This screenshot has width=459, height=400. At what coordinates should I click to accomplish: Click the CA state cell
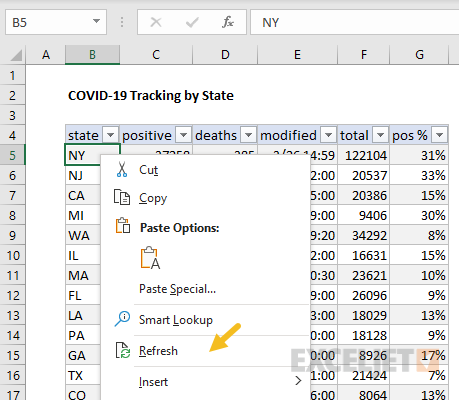pos(83,195)
